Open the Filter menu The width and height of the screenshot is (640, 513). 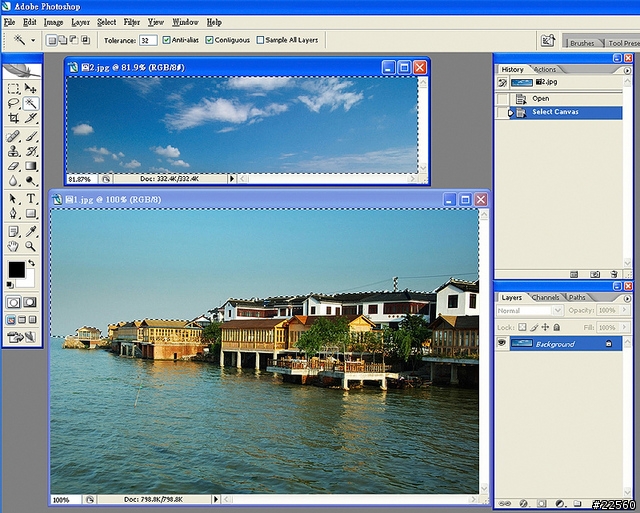click(132, 22)
